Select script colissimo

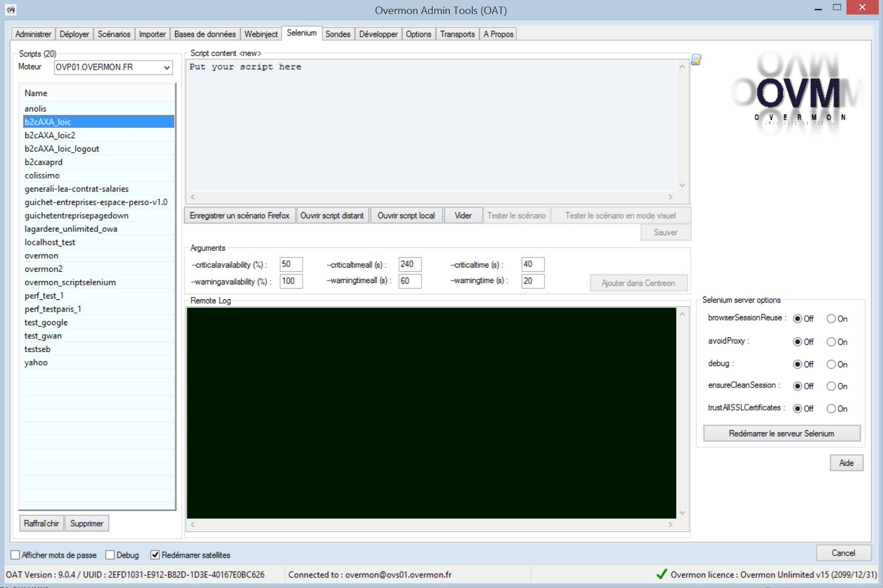pos(98,175)
